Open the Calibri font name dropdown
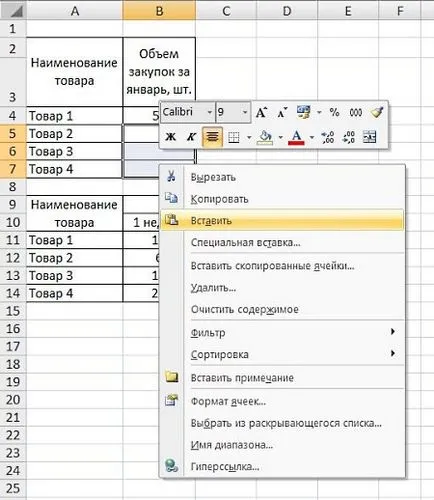This screenshot has height=500, width=434. pyautogui.click(x=210, y=112)
